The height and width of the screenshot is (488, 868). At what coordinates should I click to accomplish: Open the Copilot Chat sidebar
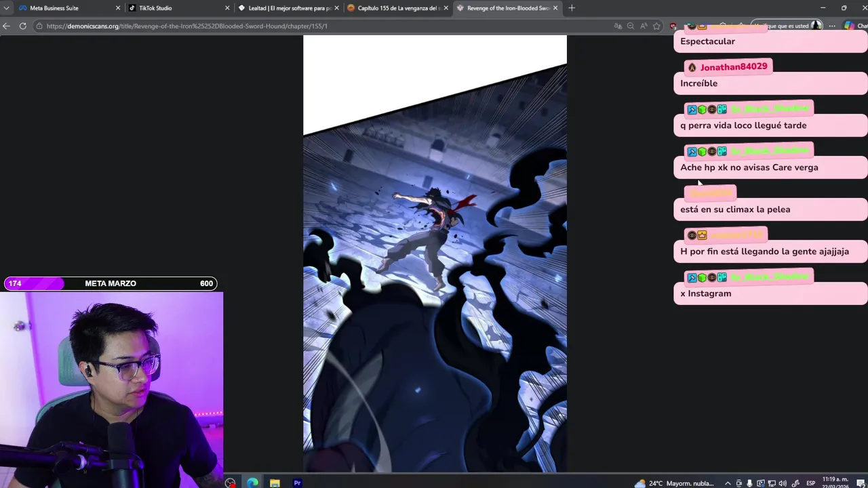pyautogui.click(x=854, y=26)
